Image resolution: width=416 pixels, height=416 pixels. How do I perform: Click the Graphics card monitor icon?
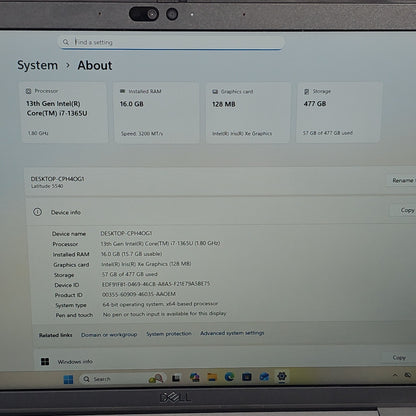[x=215, y=91]
